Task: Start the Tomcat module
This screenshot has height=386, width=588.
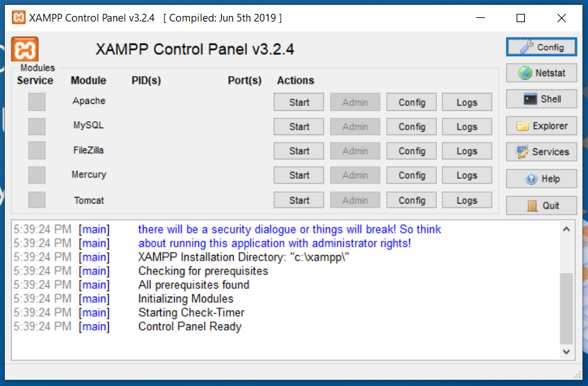Action: 298,200
